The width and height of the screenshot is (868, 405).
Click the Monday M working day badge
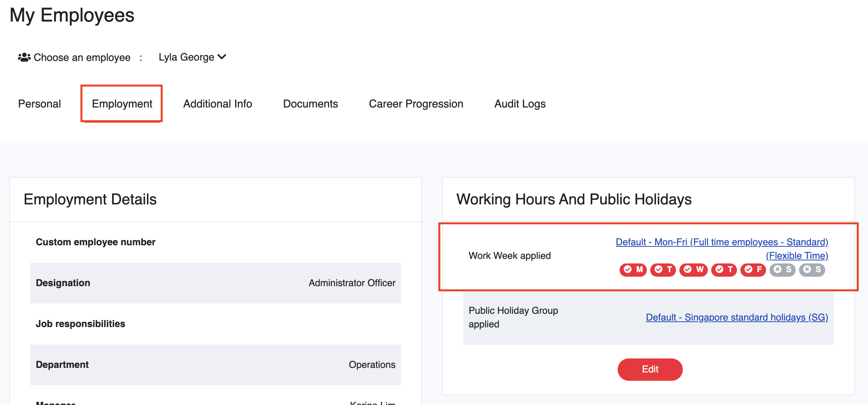[633, 269]
